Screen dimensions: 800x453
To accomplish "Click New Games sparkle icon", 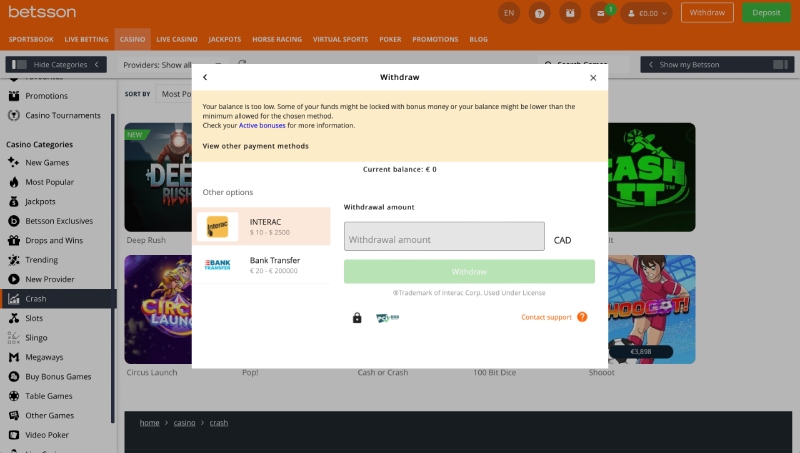I will coord(14,162).
